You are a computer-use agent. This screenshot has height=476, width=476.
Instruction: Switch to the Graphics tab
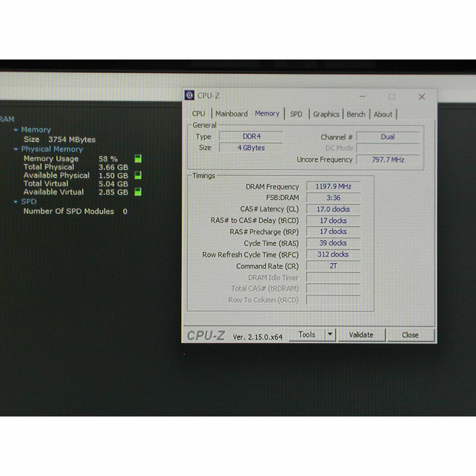click(x=326, y=114)
